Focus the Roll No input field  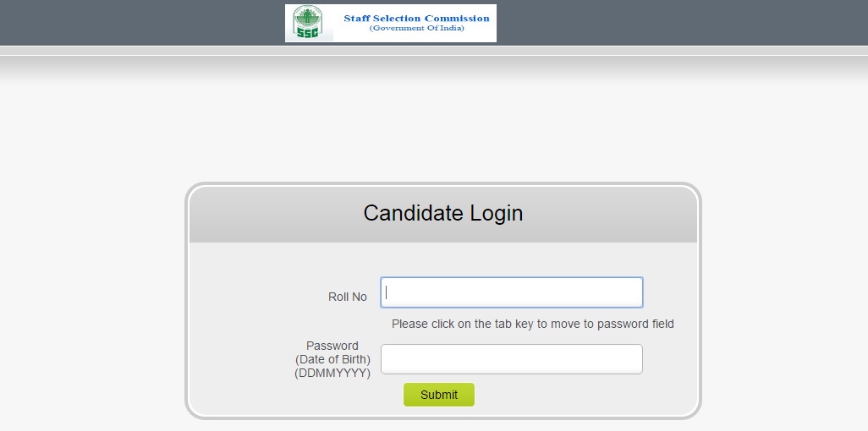point(511,292)
